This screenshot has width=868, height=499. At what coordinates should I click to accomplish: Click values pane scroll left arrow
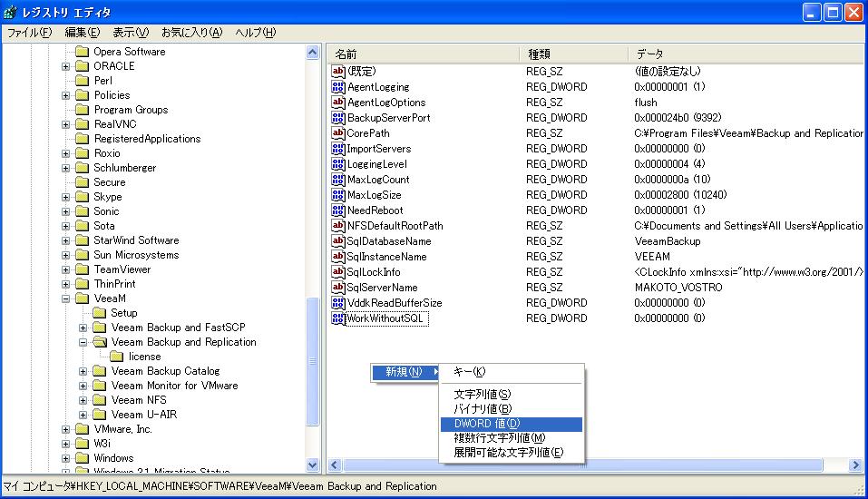[x=335, y=465]
